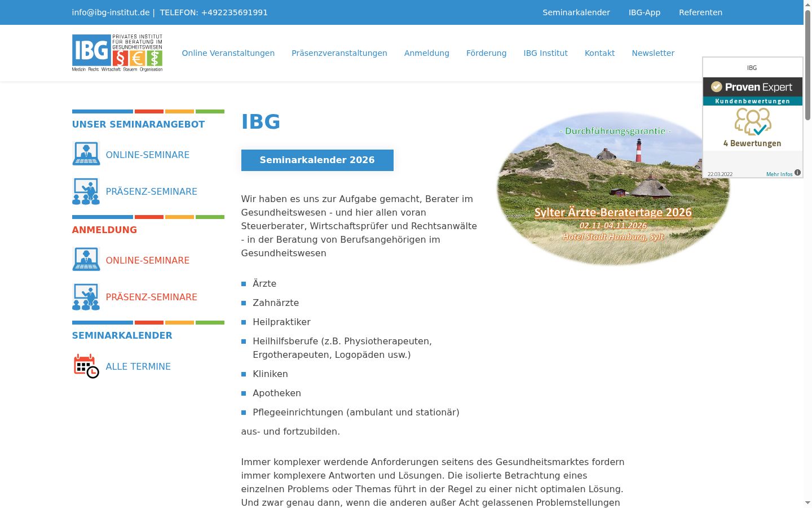Open the ALLE TERMINE link
Screen dimensions: 812x508
138,366
